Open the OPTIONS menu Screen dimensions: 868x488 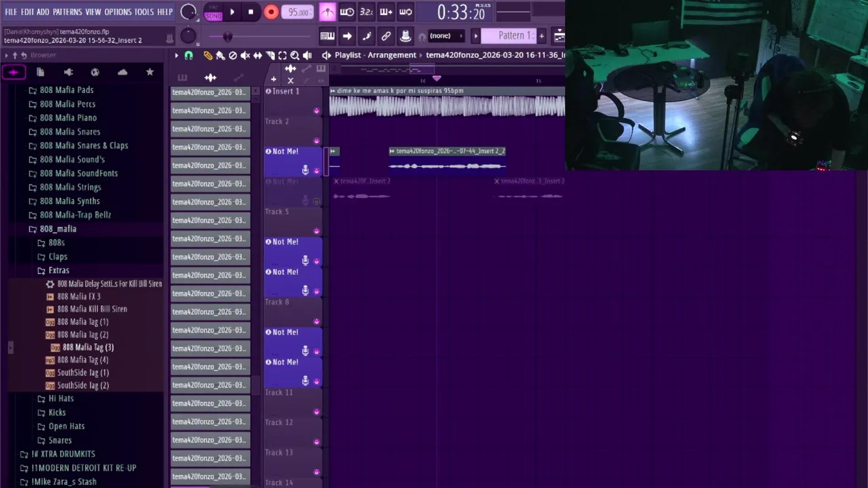(x=117, y=12)
